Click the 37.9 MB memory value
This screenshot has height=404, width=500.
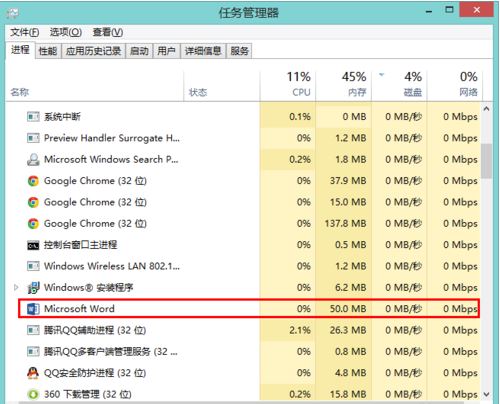click(348, 181)
